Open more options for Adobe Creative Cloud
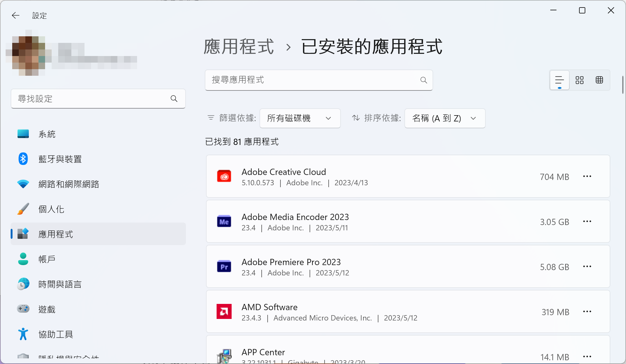 coord(587,177)
